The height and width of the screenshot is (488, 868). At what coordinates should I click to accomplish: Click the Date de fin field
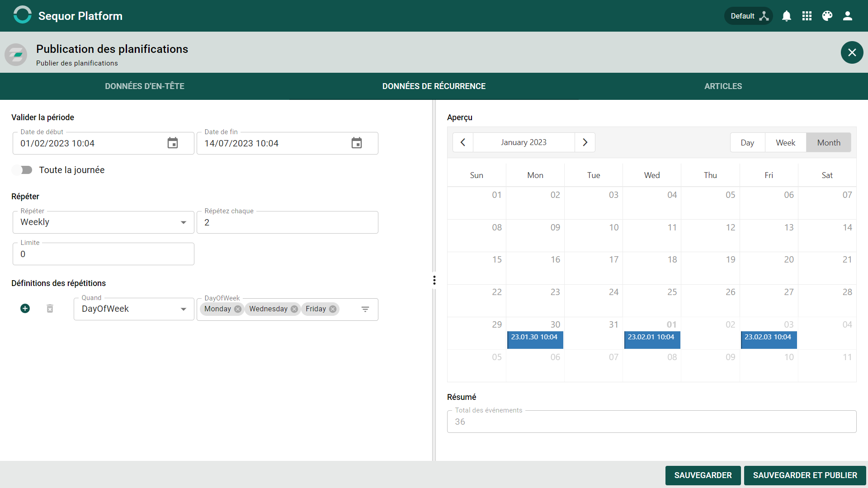click(x=288, y=143)
